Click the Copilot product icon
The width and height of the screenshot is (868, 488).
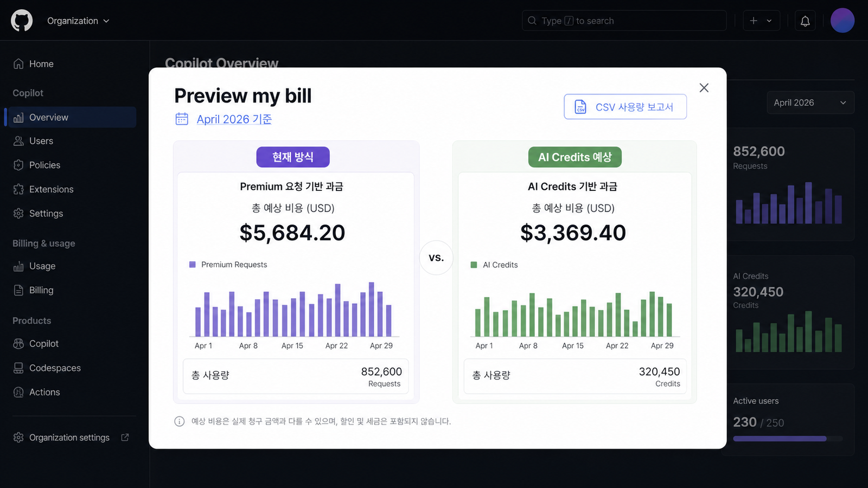point(18,344)
